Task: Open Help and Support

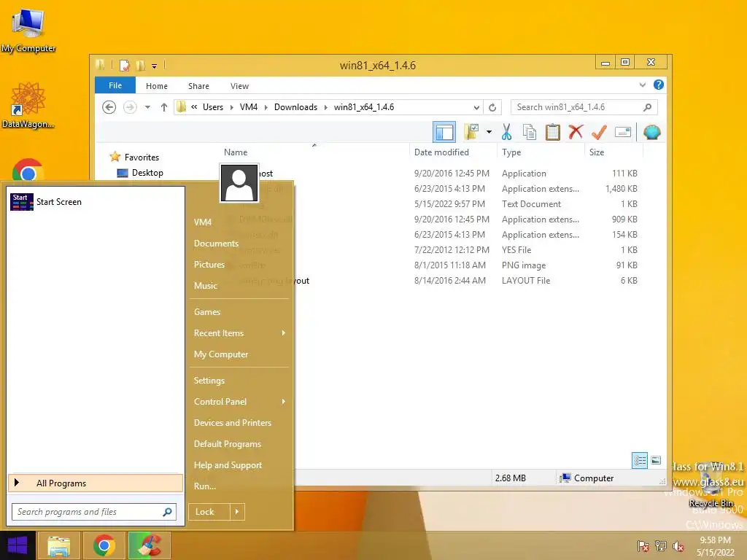Action: pyautogui.click(x=228, y=465)
